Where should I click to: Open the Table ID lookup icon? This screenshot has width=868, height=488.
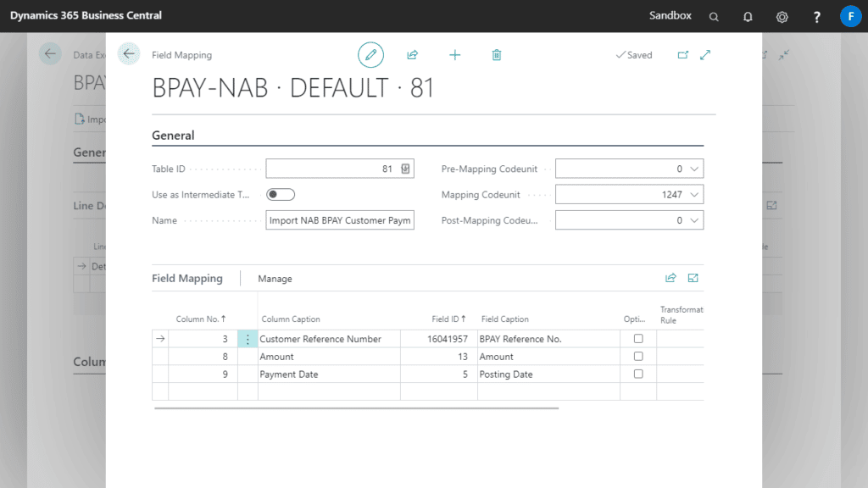coord(405,168)
